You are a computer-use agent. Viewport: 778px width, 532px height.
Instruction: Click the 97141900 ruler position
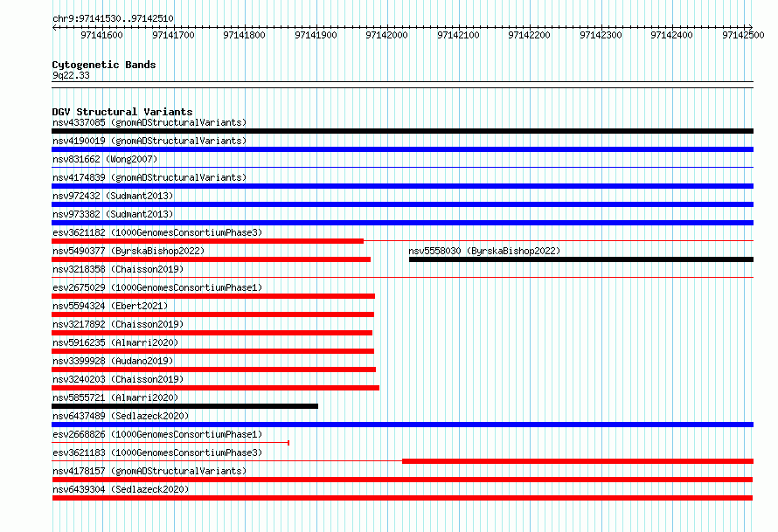(x=316, y=35)
